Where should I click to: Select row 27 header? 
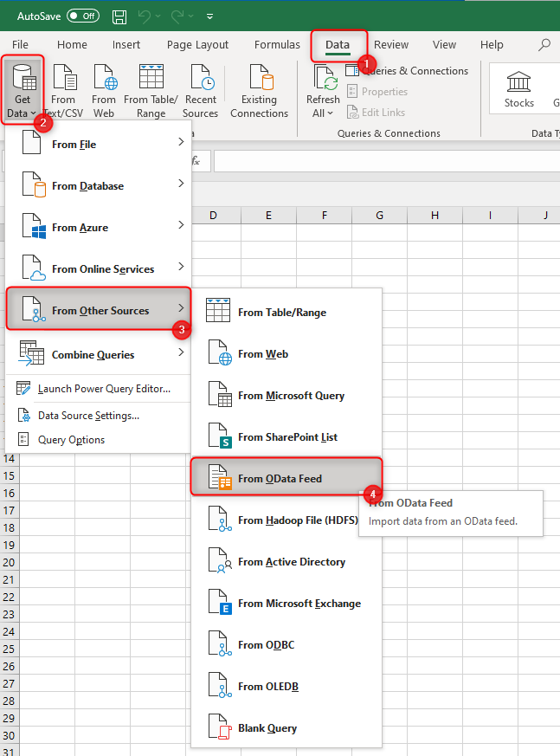pos(10,683)
